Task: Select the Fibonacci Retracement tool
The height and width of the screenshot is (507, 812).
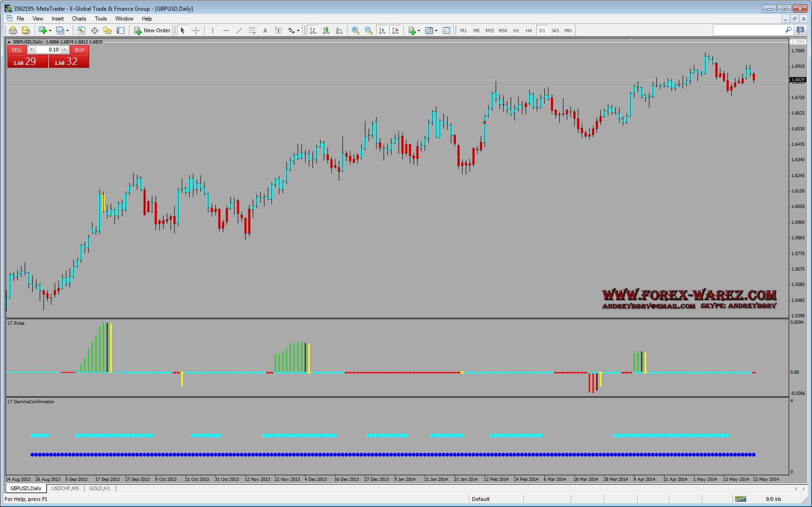Action: [252, 30]
